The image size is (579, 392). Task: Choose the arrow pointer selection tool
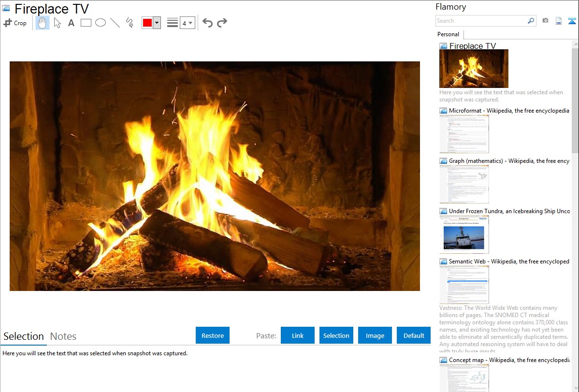click(x=58, y=23)
